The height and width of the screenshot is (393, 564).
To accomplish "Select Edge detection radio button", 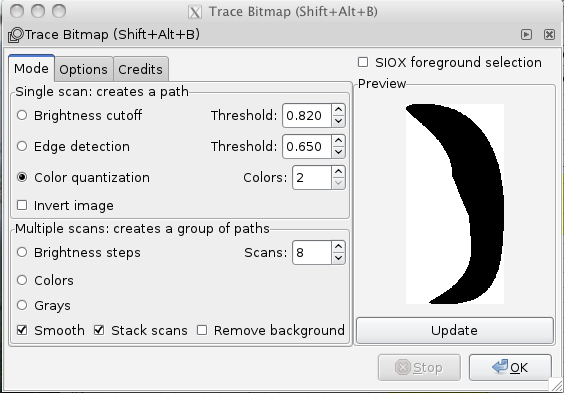I will tap(22, 146).
